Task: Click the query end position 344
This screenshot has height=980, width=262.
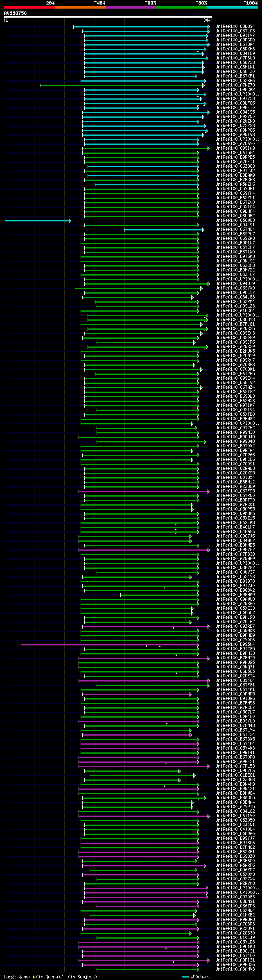Action: [x=207, y=21]
